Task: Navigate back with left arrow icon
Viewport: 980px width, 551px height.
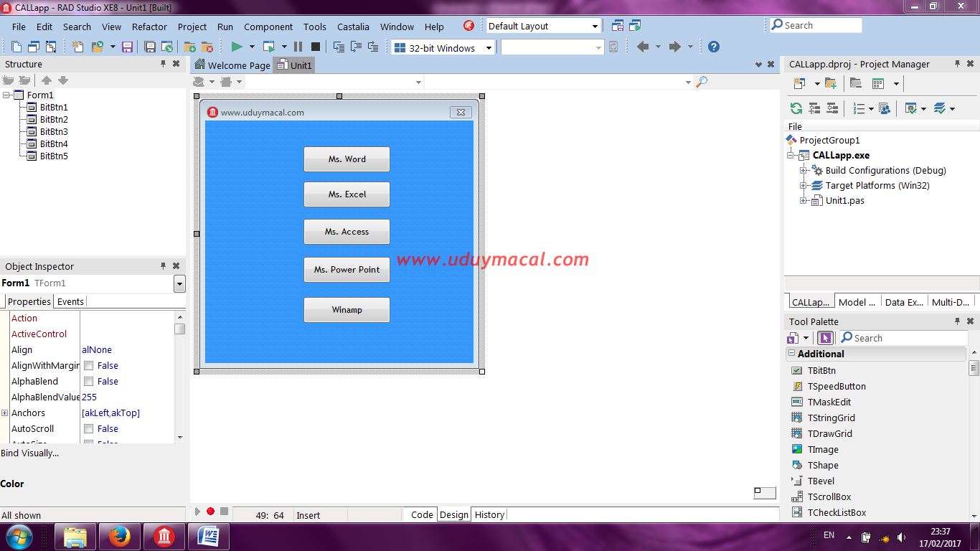Action: 643,47
